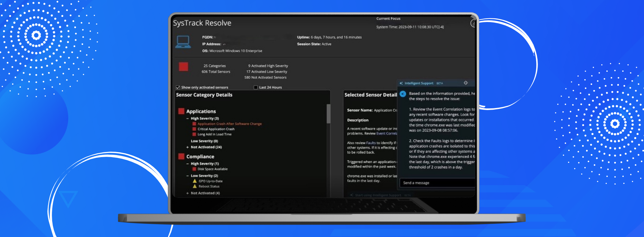Click the 25 Categories text
The width and height of the screenshot is (644, 237).
click(215, 66)
